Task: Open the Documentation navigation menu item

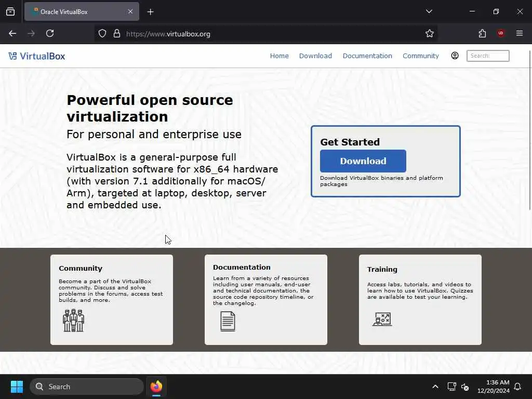Action: [367, 56]
